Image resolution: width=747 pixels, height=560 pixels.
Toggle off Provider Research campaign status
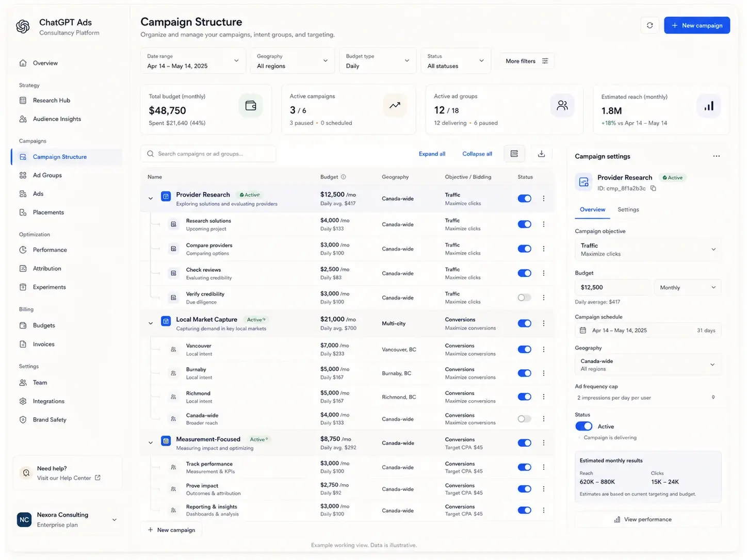[525, 199]
